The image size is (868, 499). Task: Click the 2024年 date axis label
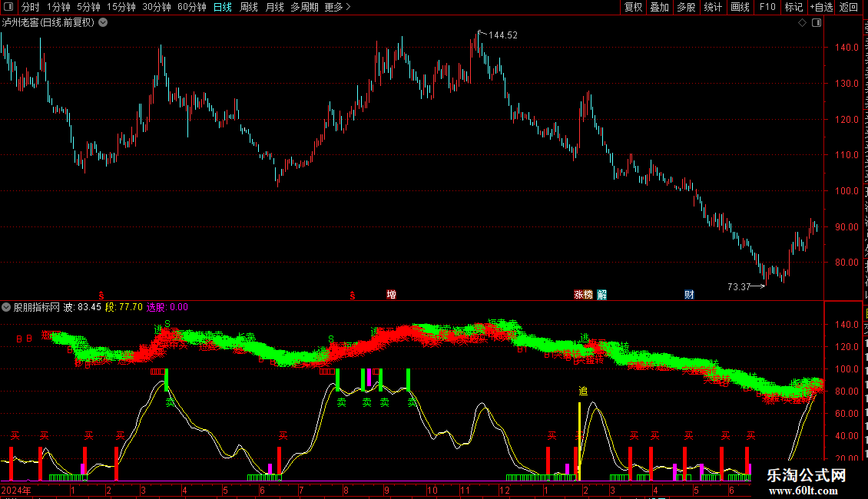pyautogui.click(x=16, y=490)
